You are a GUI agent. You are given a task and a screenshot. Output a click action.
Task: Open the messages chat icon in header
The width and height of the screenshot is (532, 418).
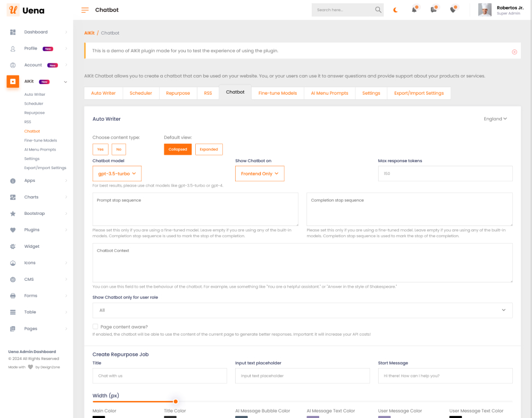pyautogui.click(x=434, y=10)
